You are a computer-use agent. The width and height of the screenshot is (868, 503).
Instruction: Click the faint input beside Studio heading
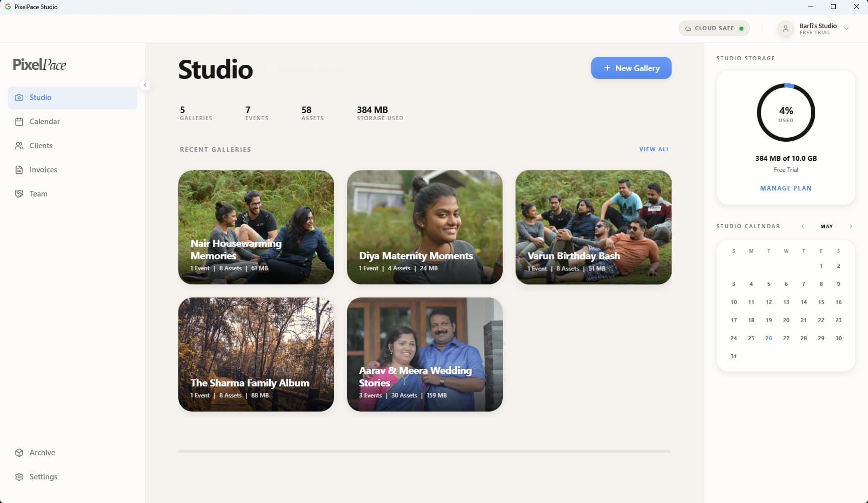pos(311,70)
